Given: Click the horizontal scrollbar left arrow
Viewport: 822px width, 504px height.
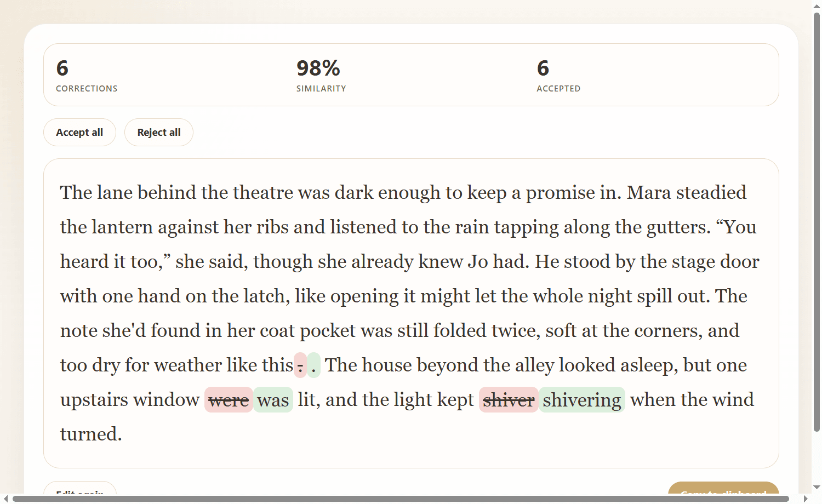Looking at the screenshot, I should coord(5,499).
